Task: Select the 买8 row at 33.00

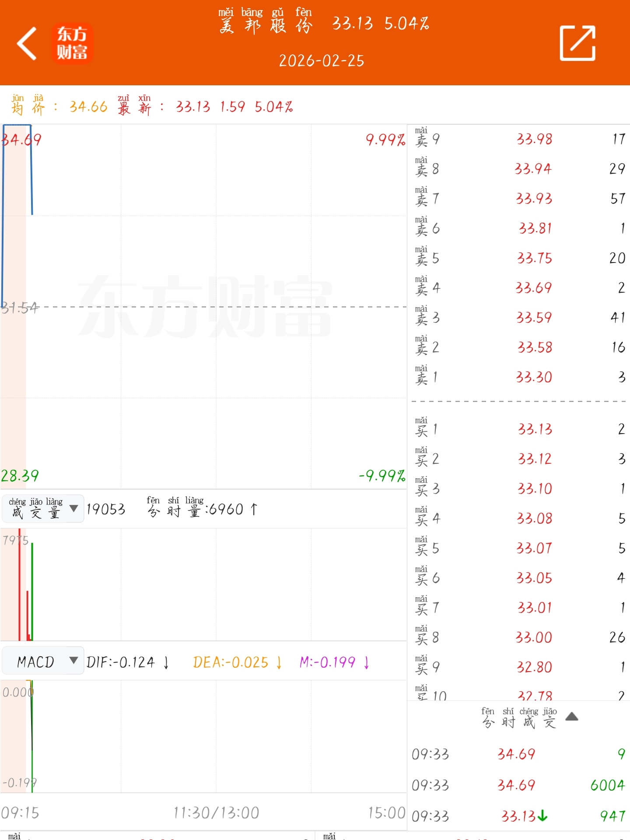Action: (519, 637)
